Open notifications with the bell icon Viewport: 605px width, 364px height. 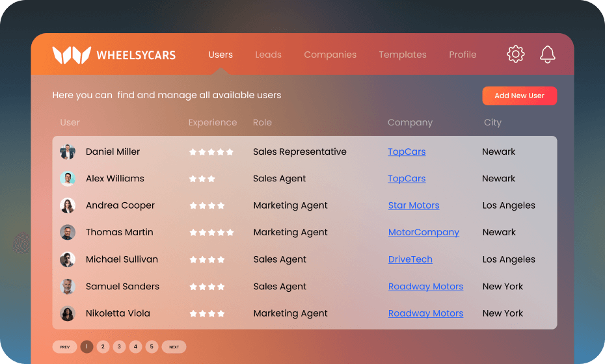pyautogui.click(x=547, y=55)
